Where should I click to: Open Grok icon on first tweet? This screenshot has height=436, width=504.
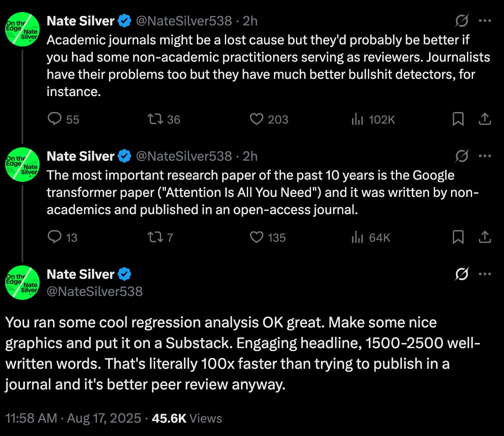pyautogui.click(x=462, y=20)
